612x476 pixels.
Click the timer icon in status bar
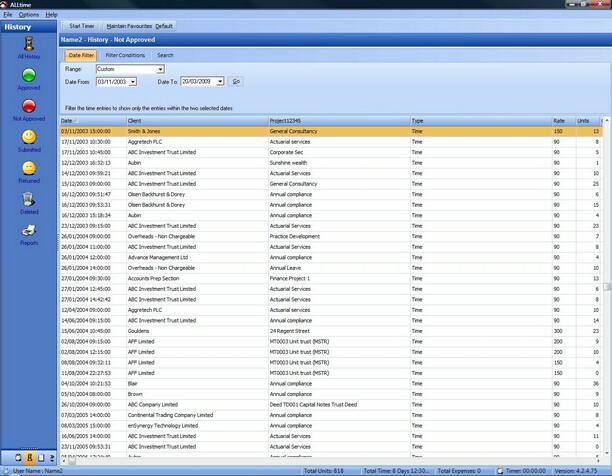500,471
